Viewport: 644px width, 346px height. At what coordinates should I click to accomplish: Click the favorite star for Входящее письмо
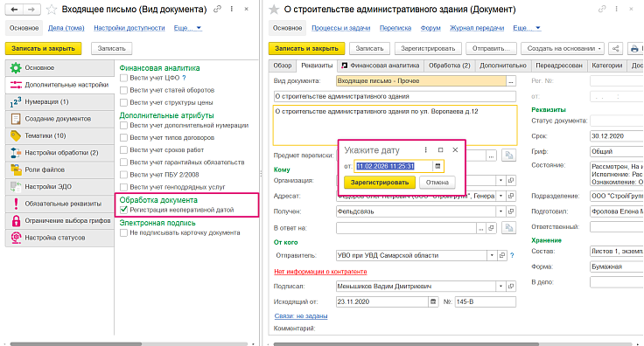[x=52, y=9]
